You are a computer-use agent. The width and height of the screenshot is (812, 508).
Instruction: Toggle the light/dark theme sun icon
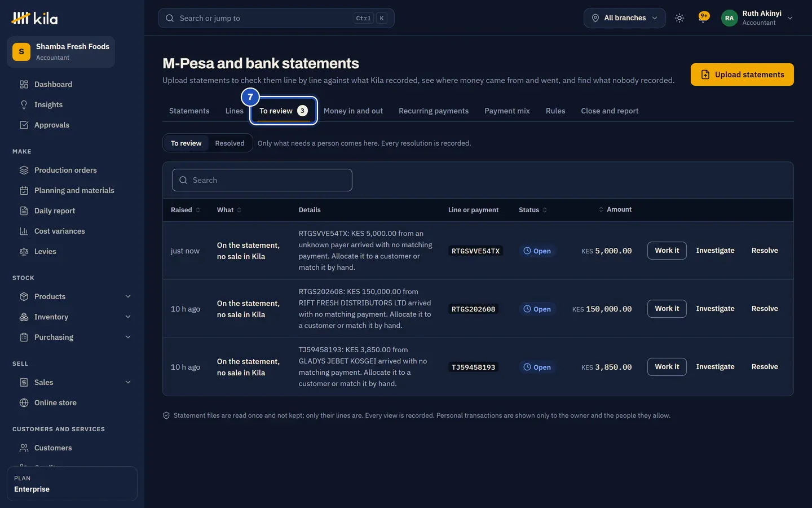(x=679, y=18)
